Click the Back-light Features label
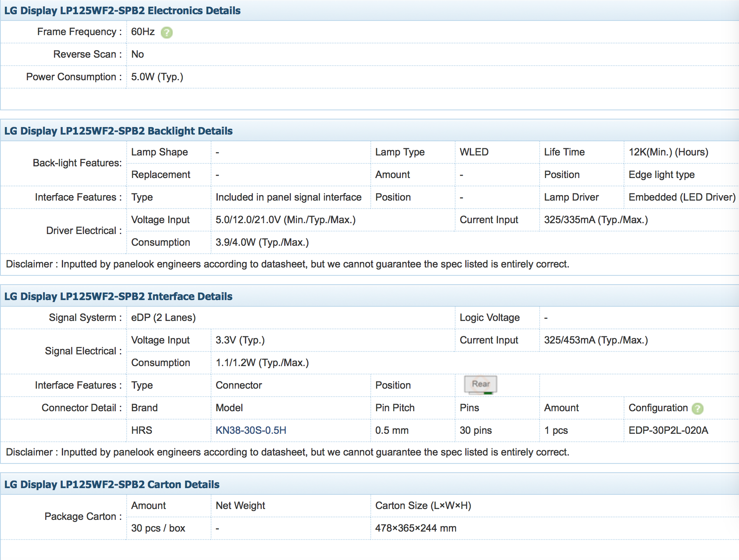 [x=77, y=163]
